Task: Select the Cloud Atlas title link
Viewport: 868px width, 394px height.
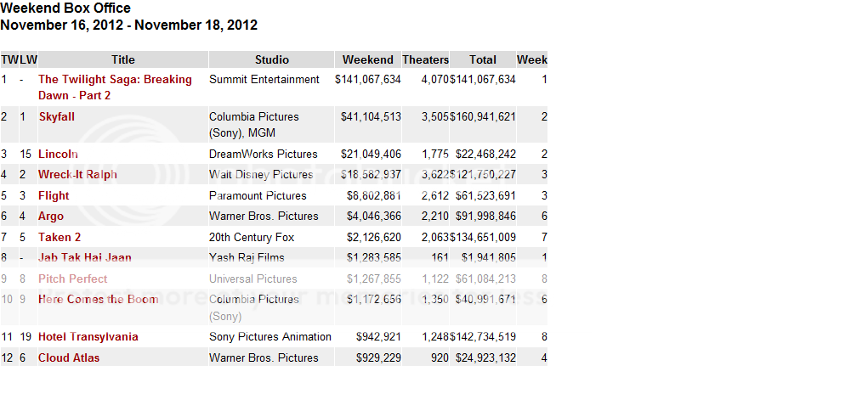Action: point(69,357)
